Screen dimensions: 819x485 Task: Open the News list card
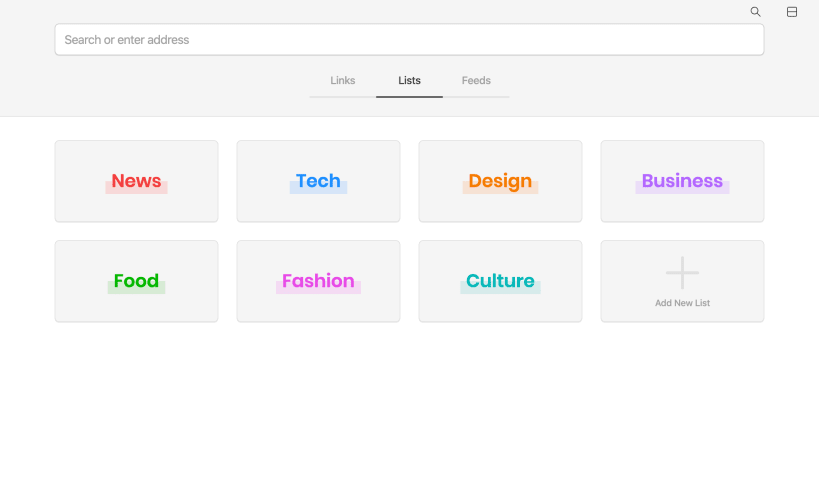pos(136,181)
